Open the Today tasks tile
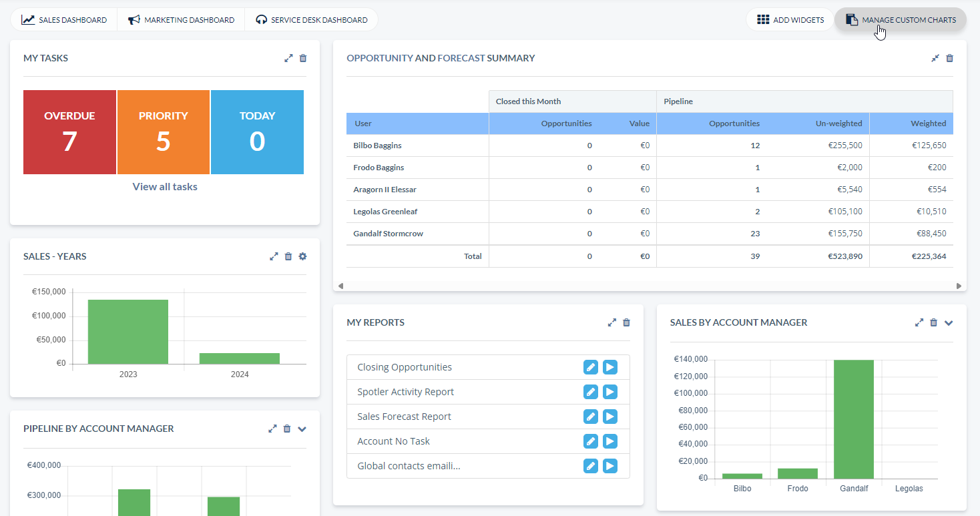This screenshot has height=516, width=980. tap(257, 132)
